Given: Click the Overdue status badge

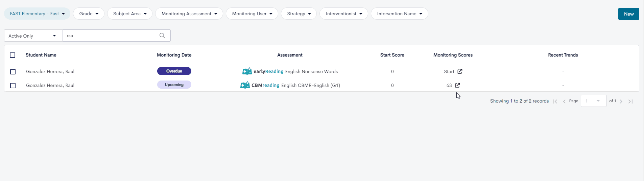Looking at the screenshot, I should (x=174, y=71).
